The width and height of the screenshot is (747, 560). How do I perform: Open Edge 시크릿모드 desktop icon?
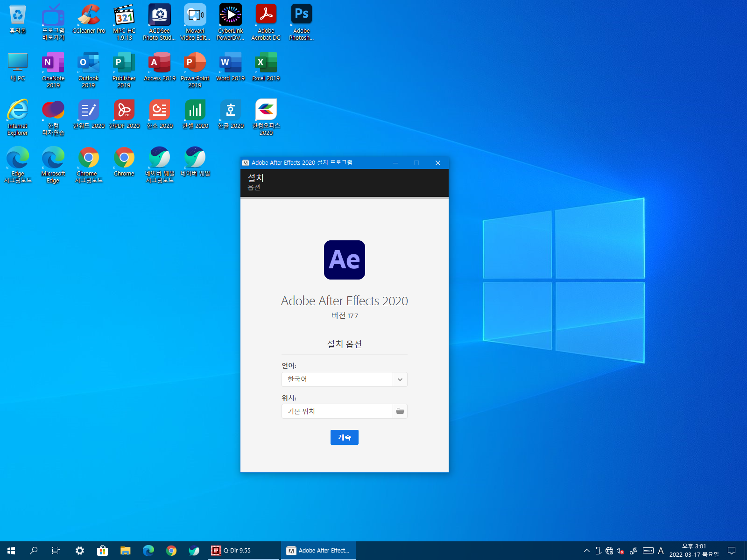coord(18,165)
